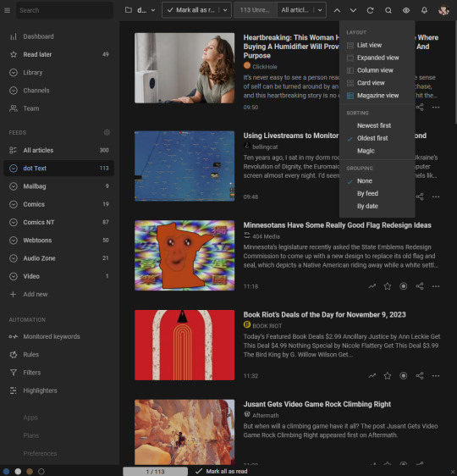Open feeds settings gear icon
The width and height of the screenshot is (457, 476).
pyautogui.click(x=107, y=132)
